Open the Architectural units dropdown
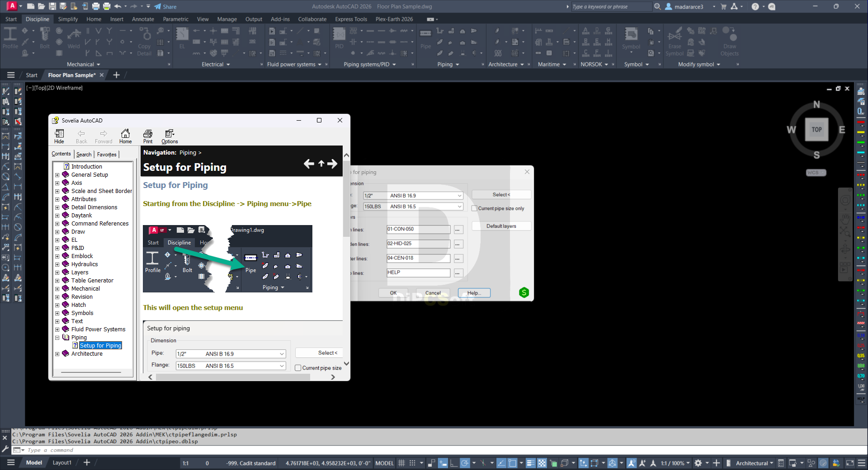 (754, 463)
